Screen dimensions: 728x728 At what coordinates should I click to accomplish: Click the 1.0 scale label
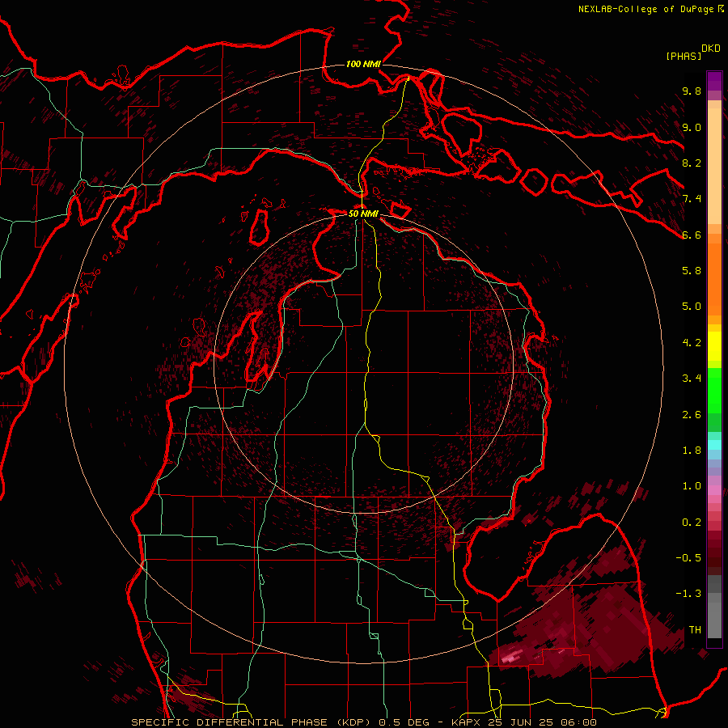(692, 486)
